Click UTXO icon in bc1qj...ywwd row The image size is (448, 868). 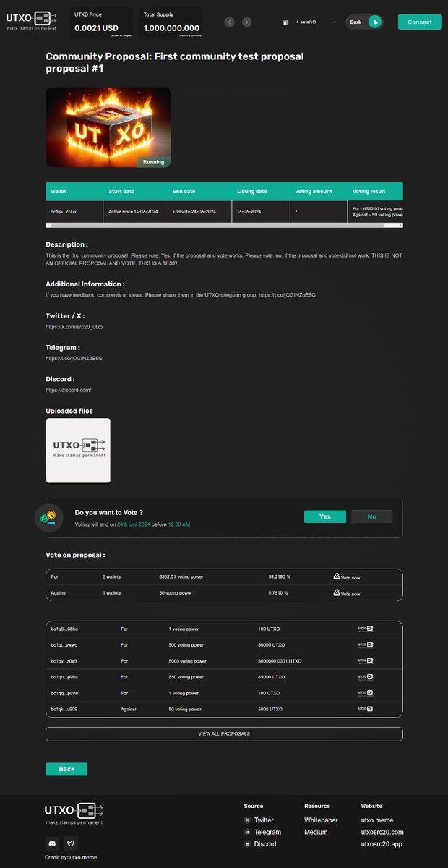(366, 644)
